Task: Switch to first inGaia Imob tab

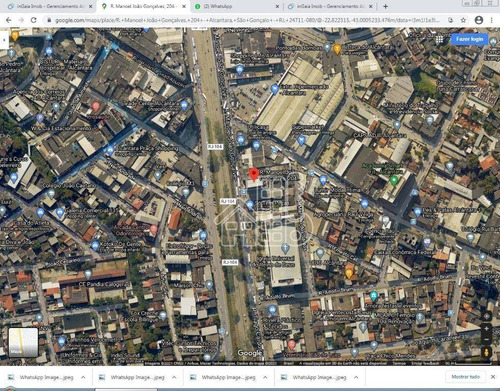Action: [50, 6]
